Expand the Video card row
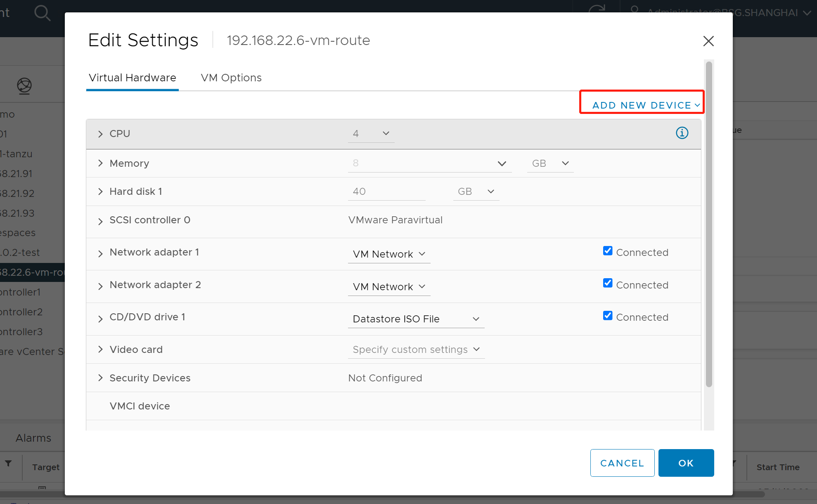This screenshot has height=504, width=817. tap(100, 350)
